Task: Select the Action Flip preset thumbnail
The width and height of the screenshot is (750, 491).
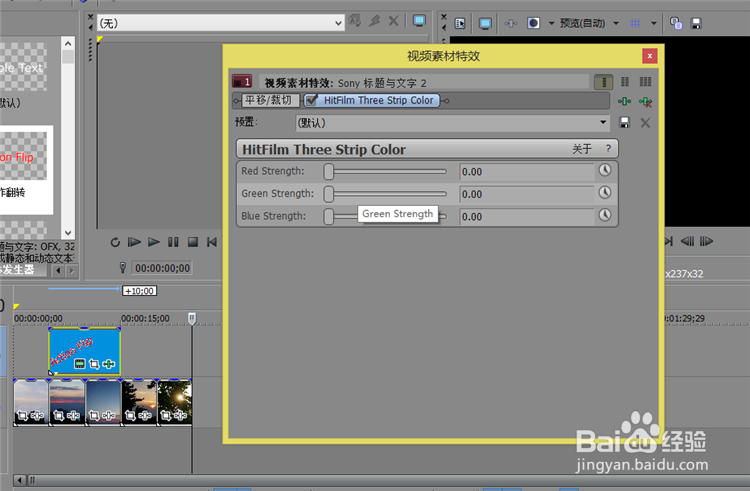Action: [23, 157]
